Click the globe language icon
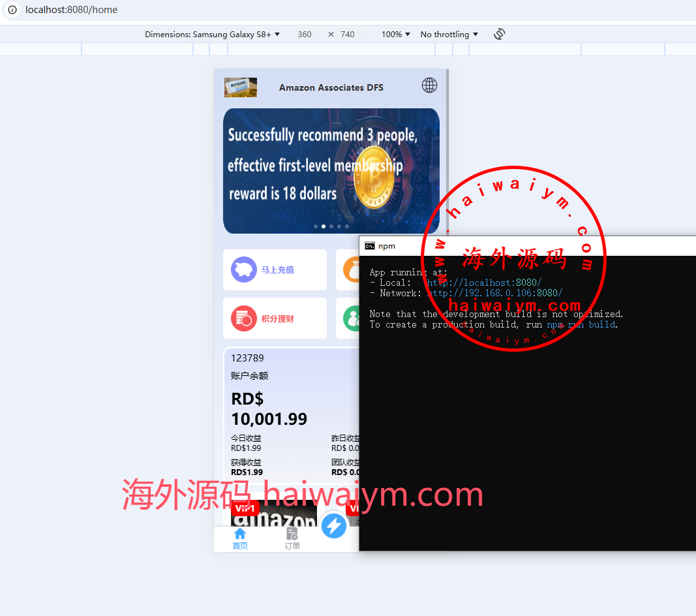The image size is (696, 616). pos(429,85)
